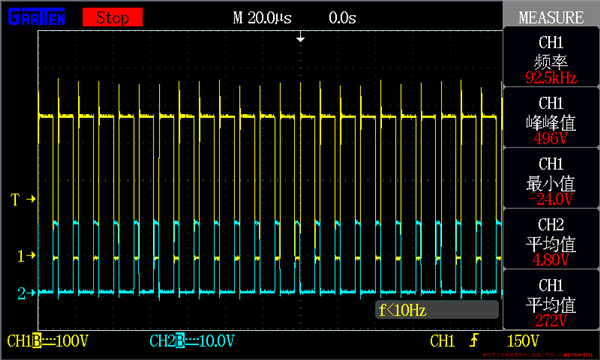Click the GRATTEN brand logo
The height and width of the screenshot is (360, 600).
click(37, 17)
